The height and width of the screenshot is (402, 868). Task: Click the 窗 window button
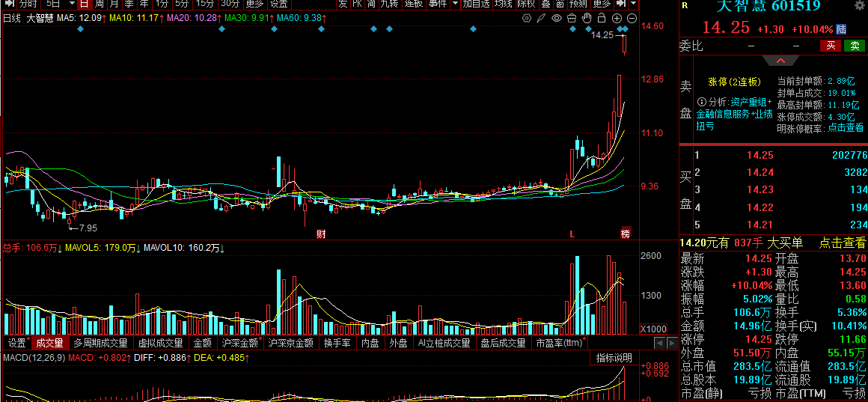click(x=560, y=3)
